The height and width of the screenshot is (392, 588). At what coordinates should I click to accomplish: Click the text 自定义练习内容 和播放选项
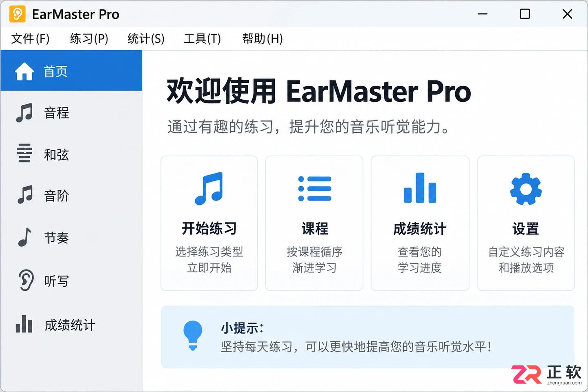point(526,260)
